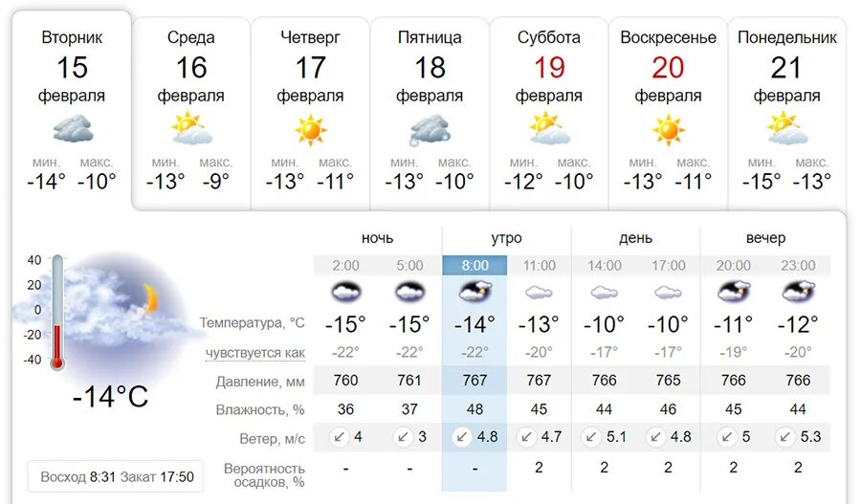Click the sunrise and sunset times box

coord(116,476)
